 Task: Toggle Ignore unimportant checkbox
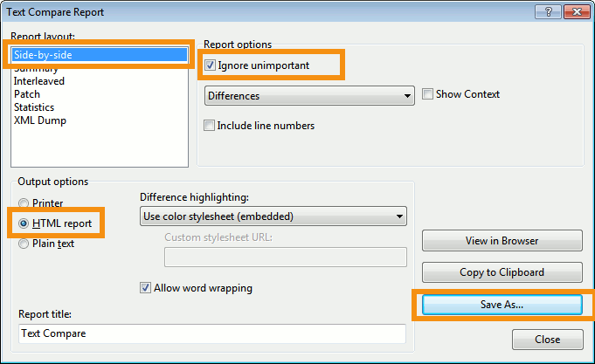click(x=210, y=65)
